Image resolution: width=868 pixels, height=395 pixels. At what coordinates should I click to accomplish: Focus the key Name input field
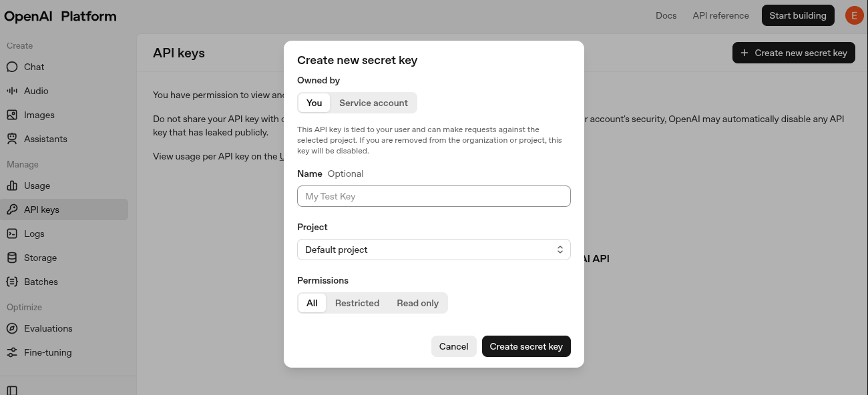[x=434, y=196]
